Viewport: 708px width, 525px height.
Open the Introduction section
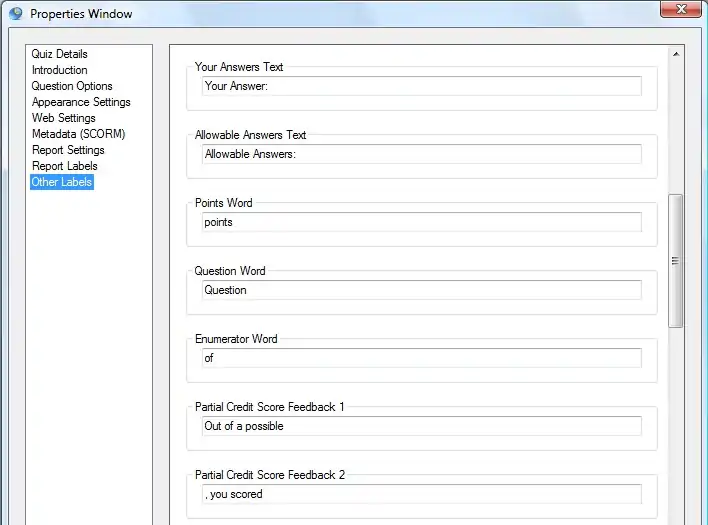point(59,70)
